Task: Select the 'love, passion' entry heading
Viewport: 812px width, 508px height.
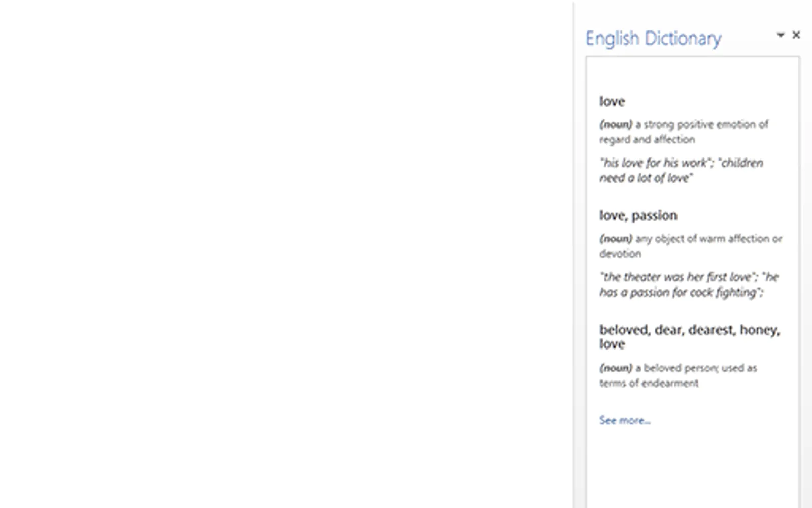Action: 638,215
